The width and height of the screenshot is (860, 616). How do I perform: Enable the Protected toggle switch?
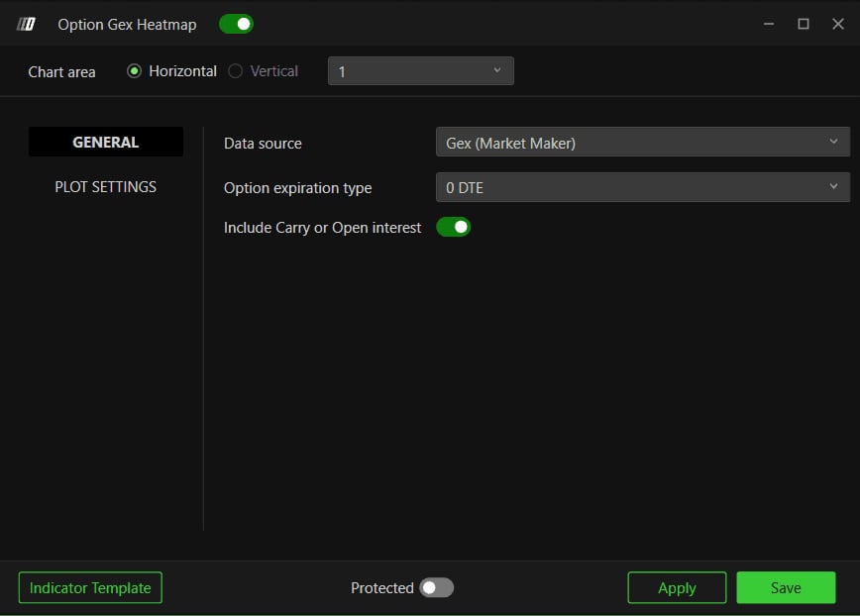click(437, 587)
